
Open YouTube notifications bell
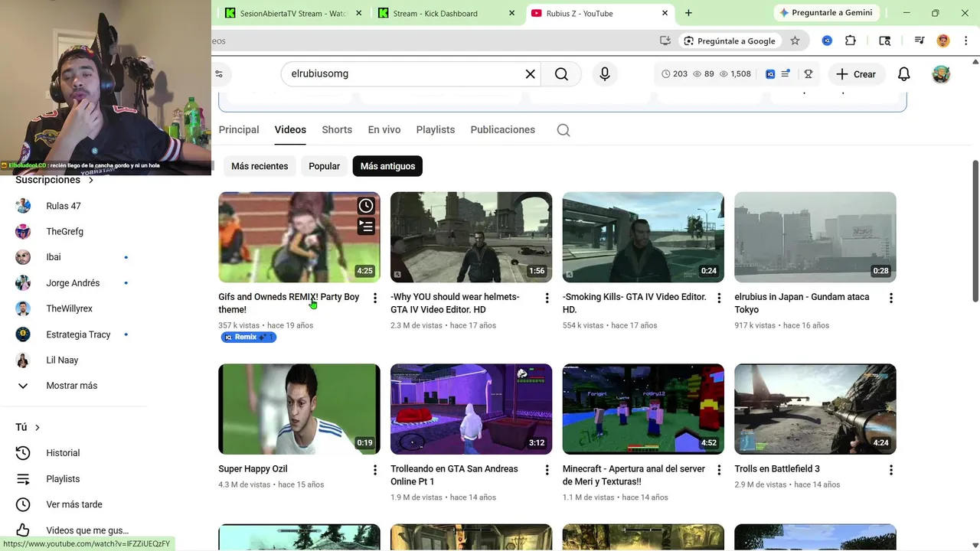tap(903, 74)
